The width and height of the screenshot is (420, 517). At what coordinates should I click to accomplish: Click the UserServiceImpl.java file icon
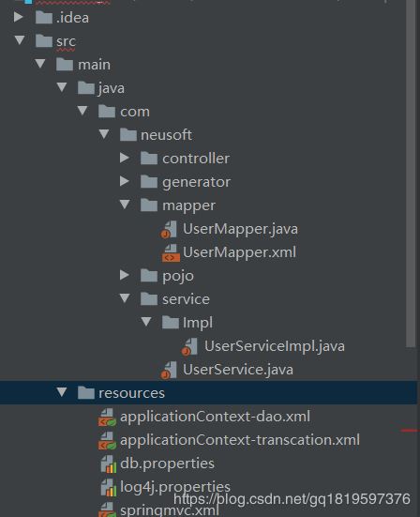pos(190,346)
